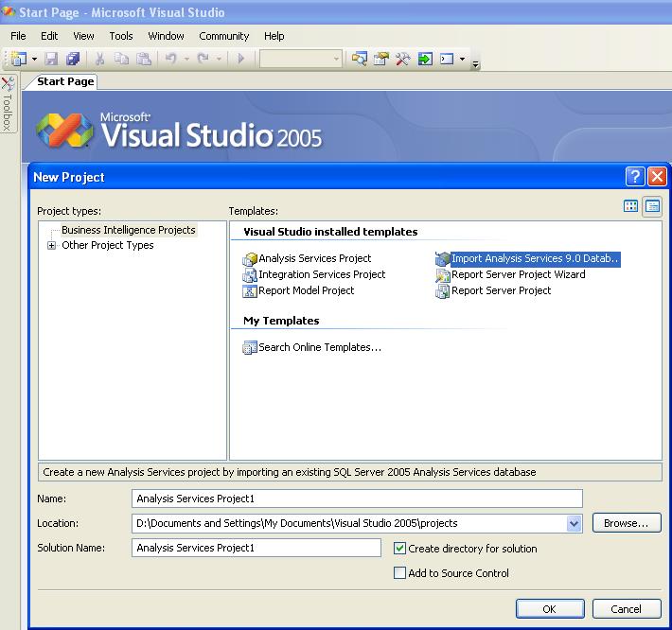Open the Window menu
The image size is (672, 630).
point(166,36)
